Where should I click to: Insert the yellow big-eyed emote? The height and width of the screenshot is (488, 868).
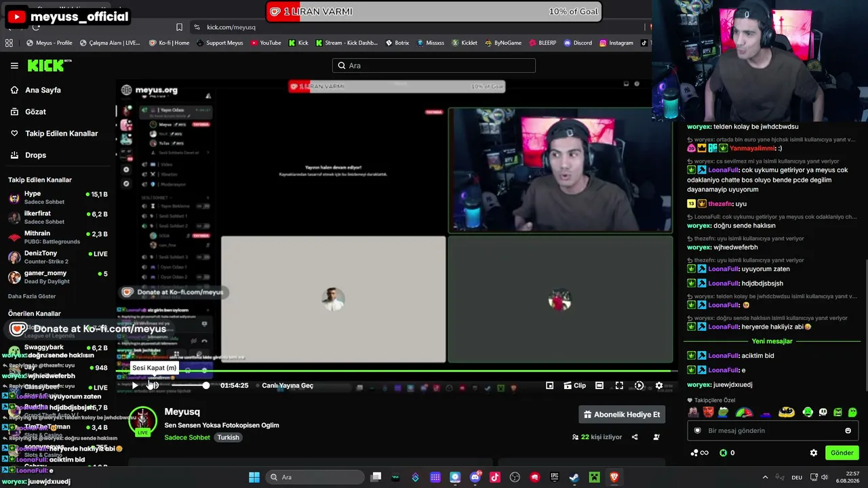pos(786,412)
